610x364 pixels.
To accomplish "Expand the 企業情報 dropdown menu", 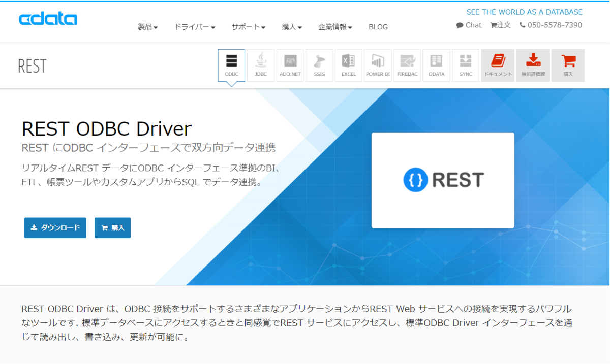I will tap(335, 27).
